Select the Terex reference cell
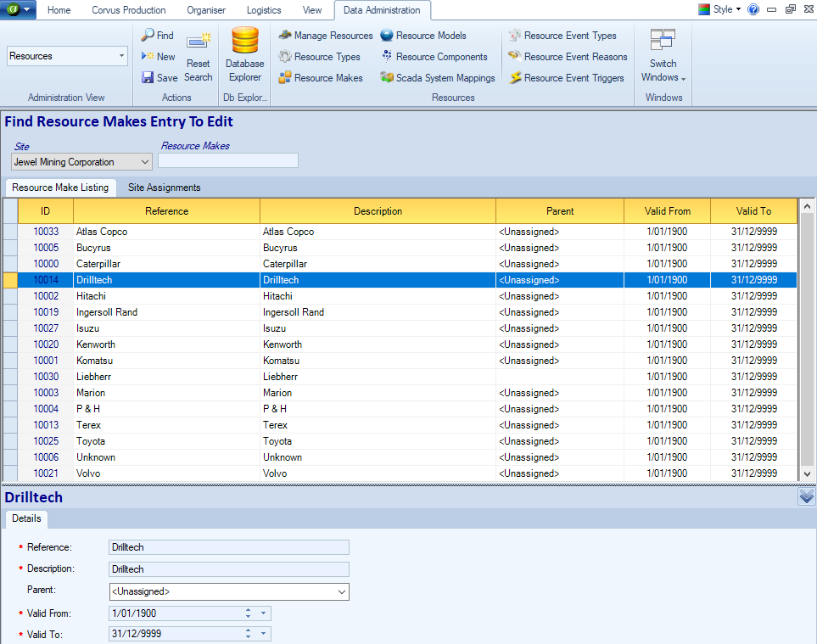Viewport: 817px width, 644px height. click(167, 425)
